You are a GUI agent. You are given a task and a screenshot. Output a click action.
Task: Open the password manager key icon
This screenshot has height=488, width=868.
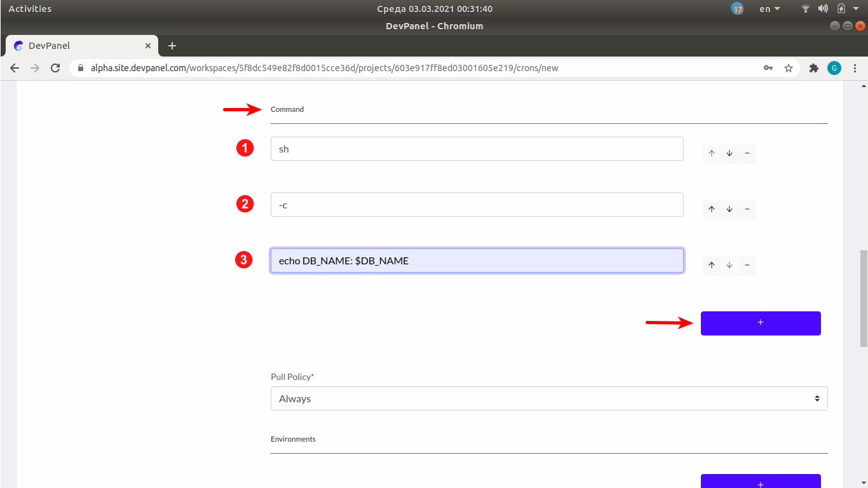click(x=768, y=67)
